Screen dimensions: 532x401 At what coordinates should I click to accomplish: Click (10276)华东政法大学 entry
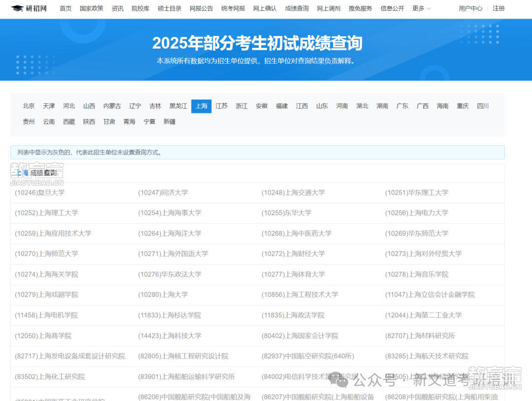(x=169, y=274)
